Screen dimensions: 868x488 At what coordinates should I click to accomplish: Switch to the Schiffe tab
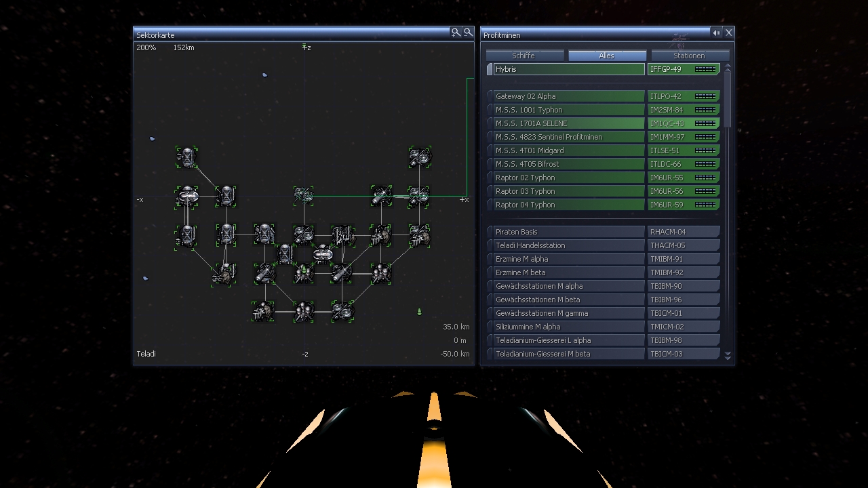524,56
